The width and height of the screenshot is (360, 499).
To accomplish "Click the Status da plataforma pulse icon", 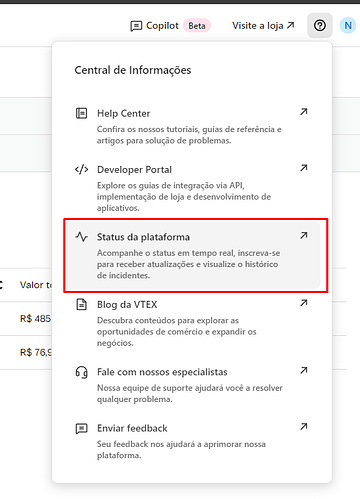I will tap(81, 237).
